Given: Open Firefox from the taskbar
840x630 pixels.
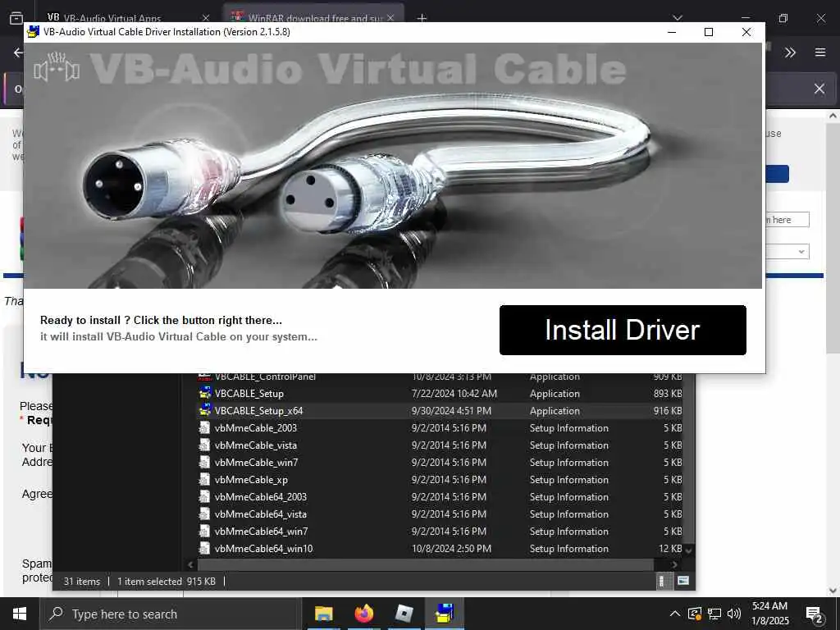Looking at the screenshot, I should pyautogui.click(x=363, y=614).
